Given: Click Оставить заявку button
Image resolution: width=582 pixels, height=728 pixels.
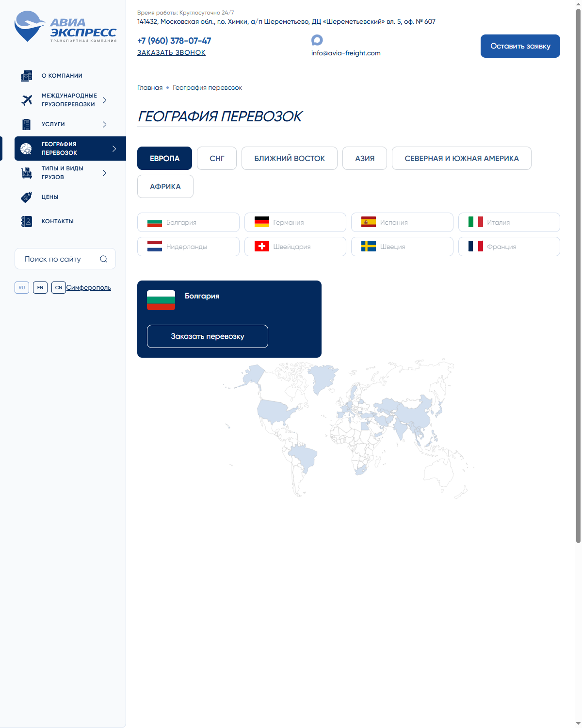Looking at the screenshot, I should coord(520,46).
